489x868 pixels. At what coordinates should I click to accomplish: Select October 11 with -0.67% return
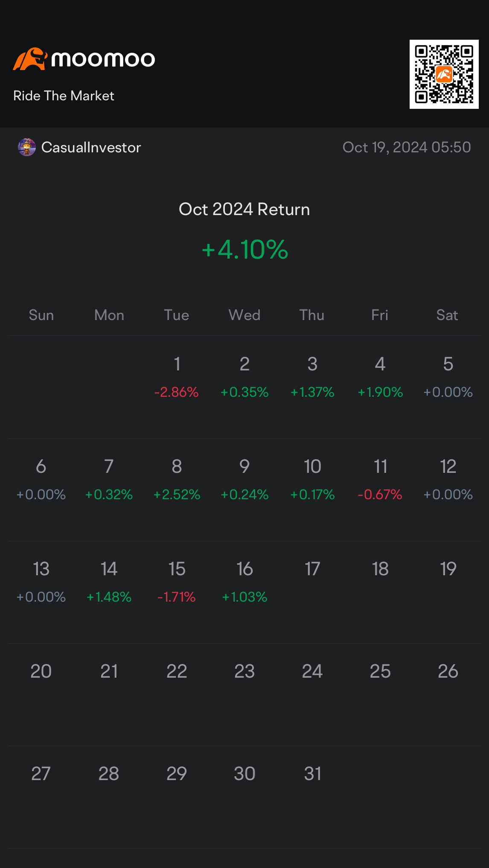(x=380, y=480)
